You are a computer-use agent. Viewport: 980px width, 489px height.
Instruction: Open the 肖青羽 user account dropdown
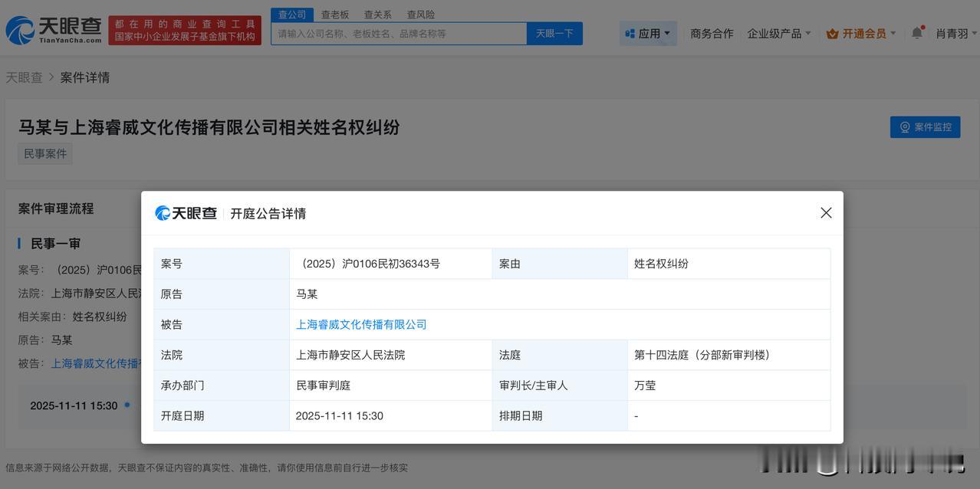[x=957, y=34]
